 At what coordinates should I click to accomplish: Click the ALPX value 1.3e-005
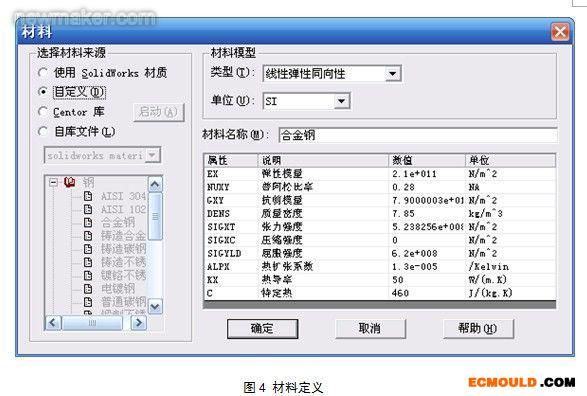(414, 266)
